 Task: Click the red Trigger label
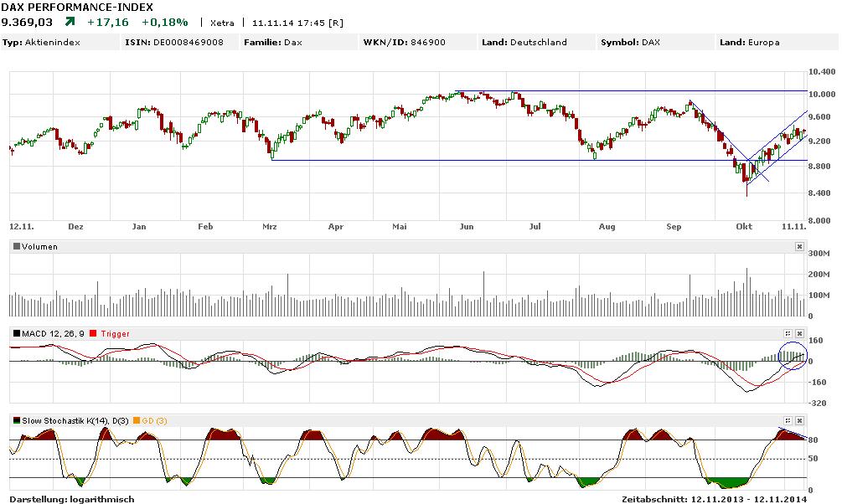(x=115, y=334)
